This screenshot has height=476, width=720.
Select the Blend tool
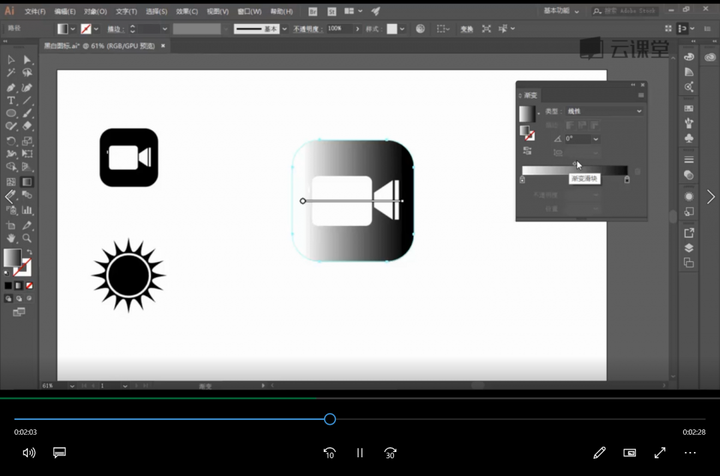click(27, 196)
